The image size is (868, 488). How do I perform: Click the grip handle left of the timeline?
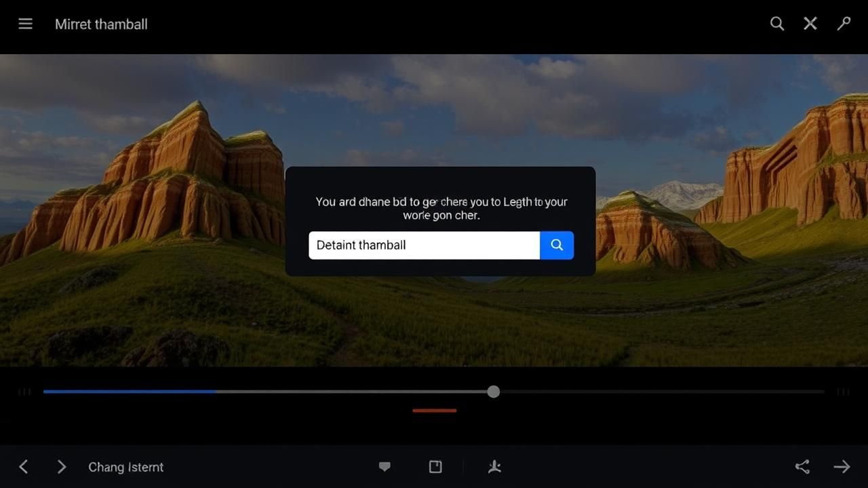point(25,392)
